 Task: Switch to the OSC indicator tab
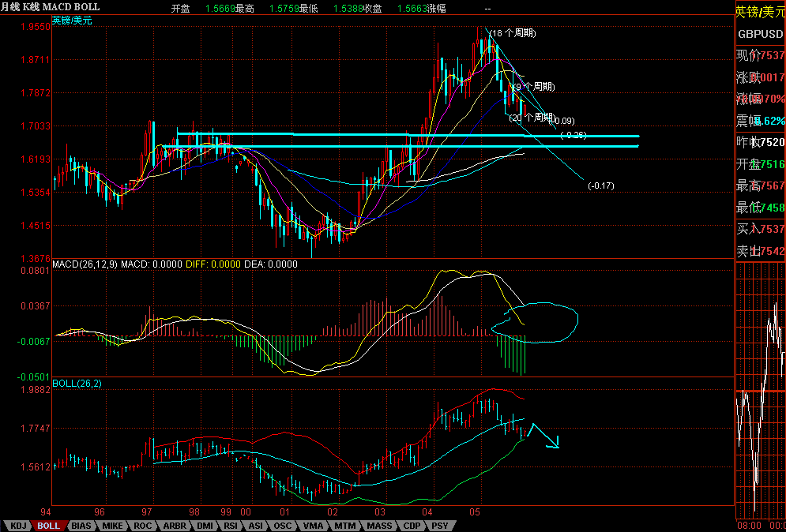(282, 526)
